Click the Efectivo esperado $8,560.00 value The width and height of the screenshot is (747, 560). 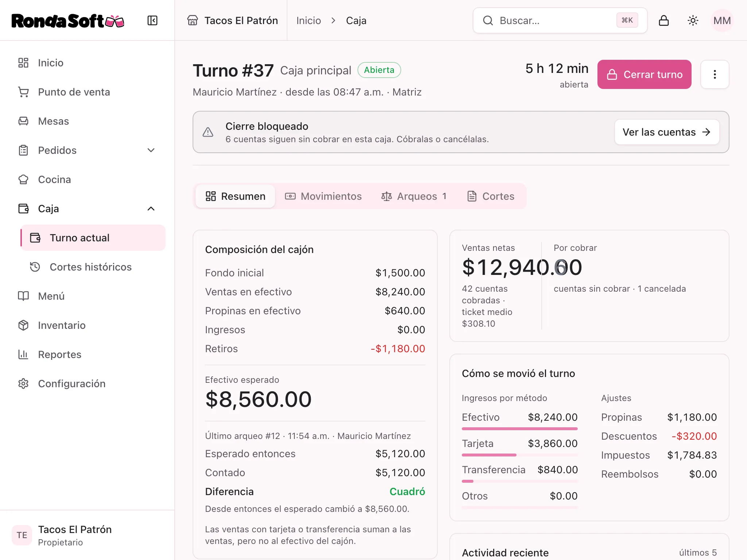pos(258,399)
